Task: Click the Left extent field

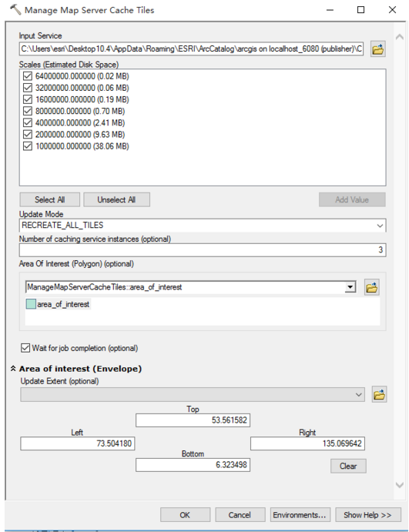Action: pos(77,443)
